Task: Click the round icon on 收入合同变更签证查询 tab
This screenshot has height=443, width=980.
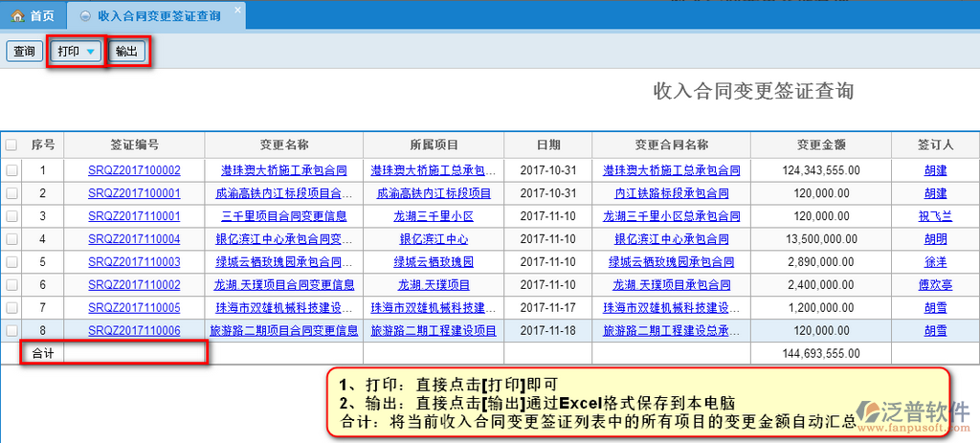Action: click(x=87, y=16)
